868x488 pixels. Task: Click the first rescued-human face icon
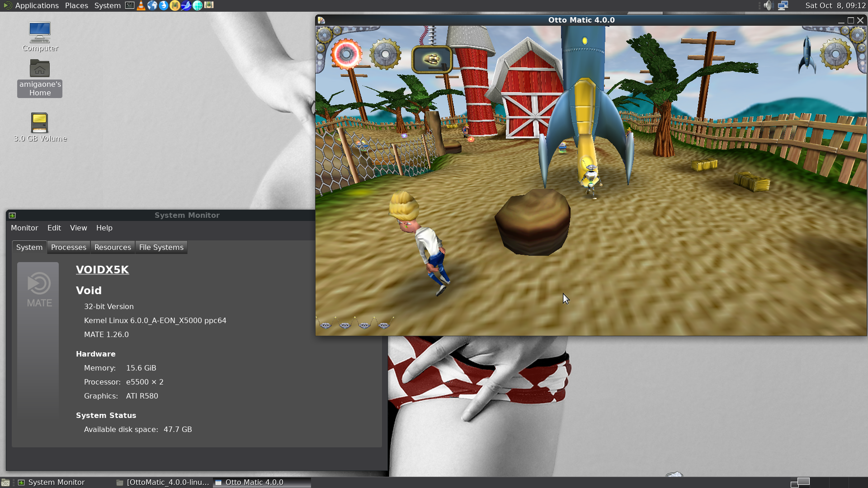[x=325, y=324]
